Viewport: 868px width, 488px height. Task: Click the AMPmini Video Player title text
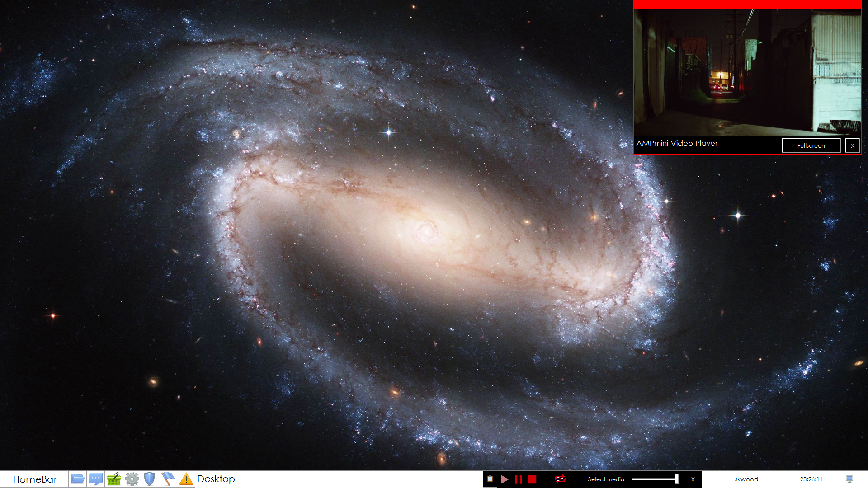pyautogui.click(x=677, y=143)
